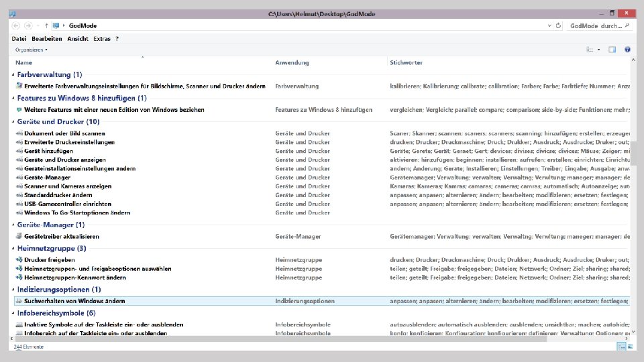Click the blue help icon
The image size is (644, 362).
(628, 50)
